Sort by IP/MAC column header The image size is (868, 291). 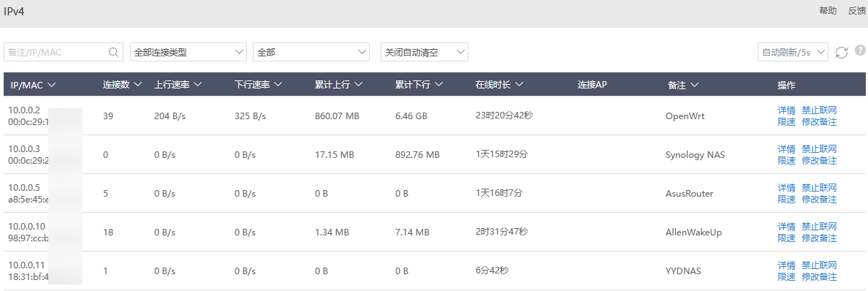click(33, 85)
